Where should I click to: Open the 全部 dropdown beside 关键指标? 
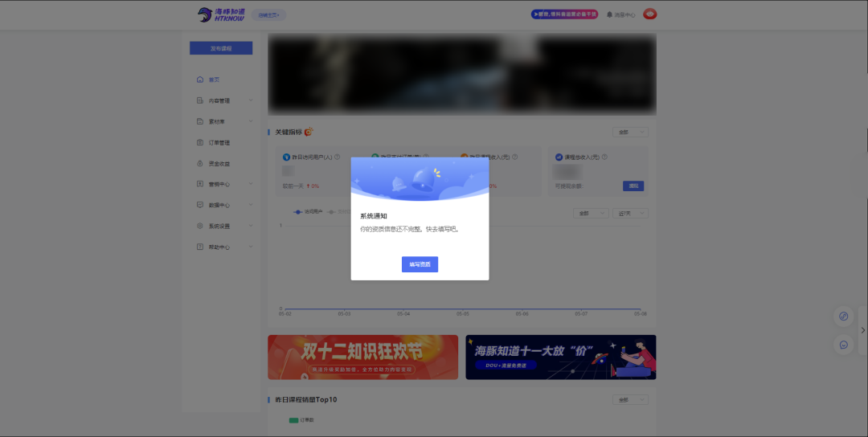coord(630,133)
